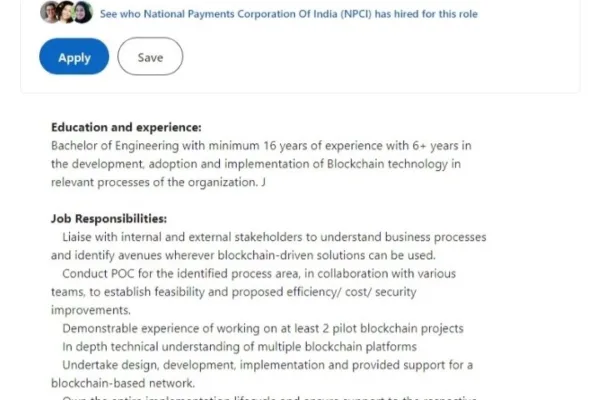This screenshot has width=600, height=400.
Task: Save this job with the Save button
Action: point(150,57)
